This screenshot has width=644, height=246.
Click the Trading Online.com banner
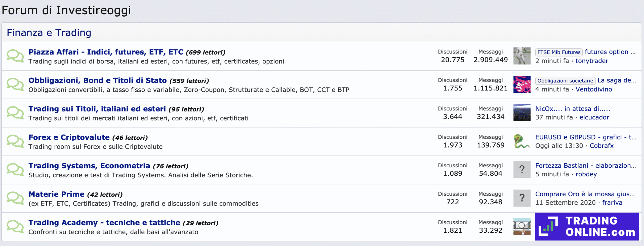pos(587,226)
